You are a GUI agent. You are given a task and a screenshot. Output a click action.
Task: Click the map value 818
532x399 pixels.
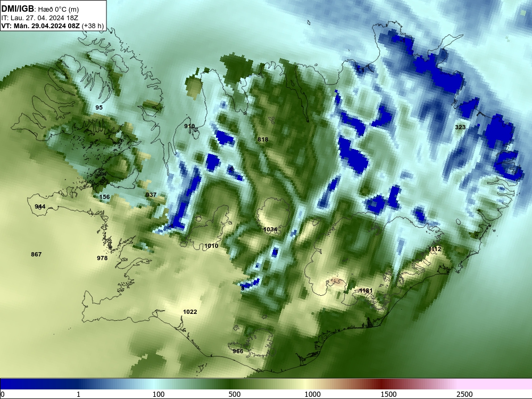pyautogui.click(x=263, y=139)
